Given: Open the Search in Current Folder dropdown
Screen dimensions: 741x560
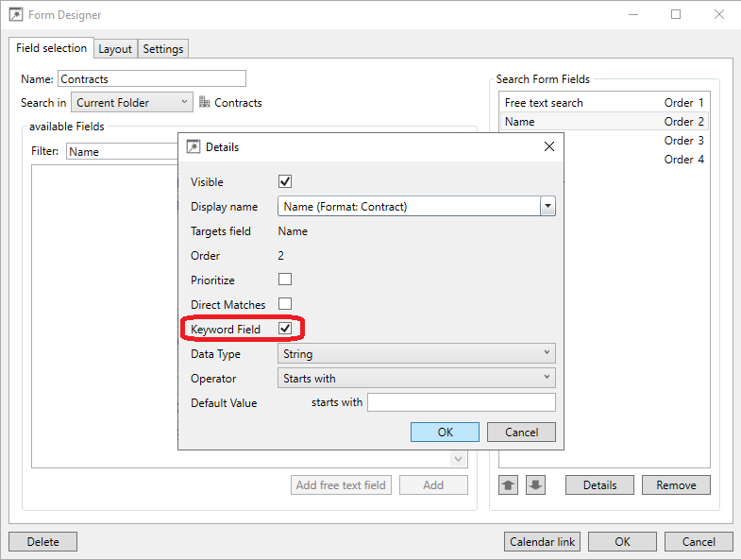Looking at the screenshot, I should point(132,102).
